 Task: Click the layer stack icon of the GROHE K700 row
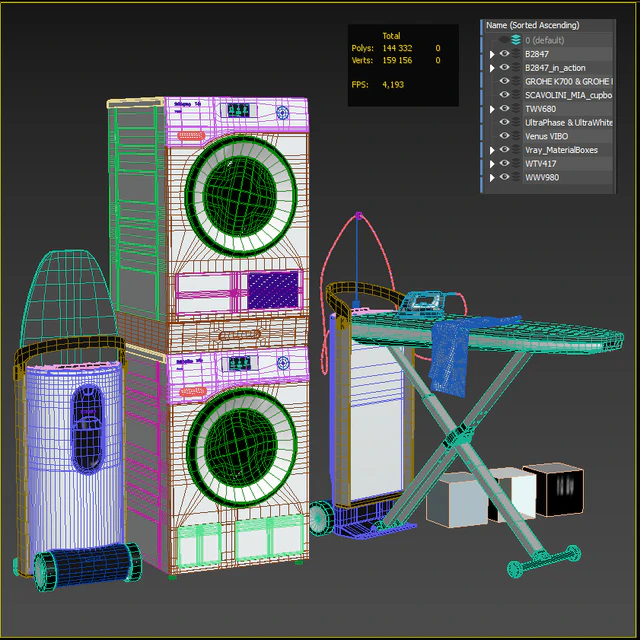516,81
